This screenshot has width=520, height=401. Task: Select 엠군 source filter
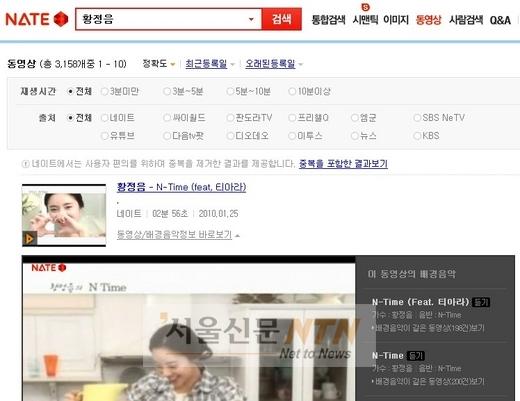point(355,118)
